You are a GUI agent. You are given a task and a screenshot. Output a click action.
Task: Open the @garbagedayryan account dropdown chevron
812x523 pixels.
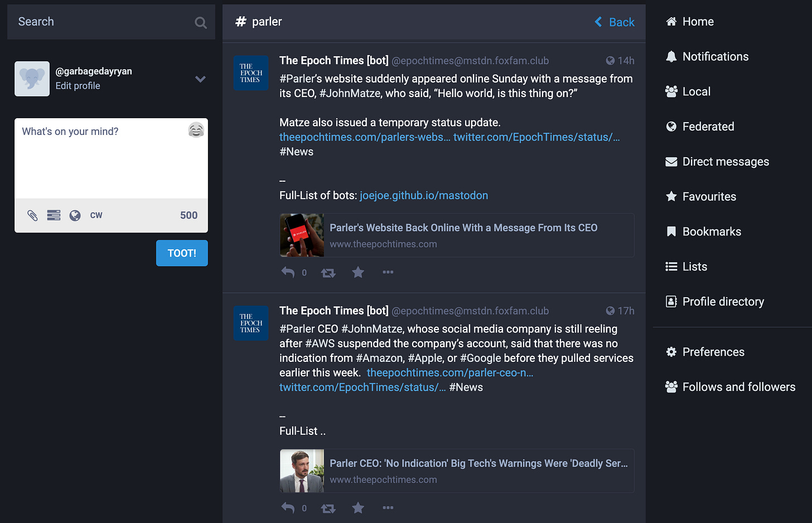pyautogui.click(x=201, y=79)
